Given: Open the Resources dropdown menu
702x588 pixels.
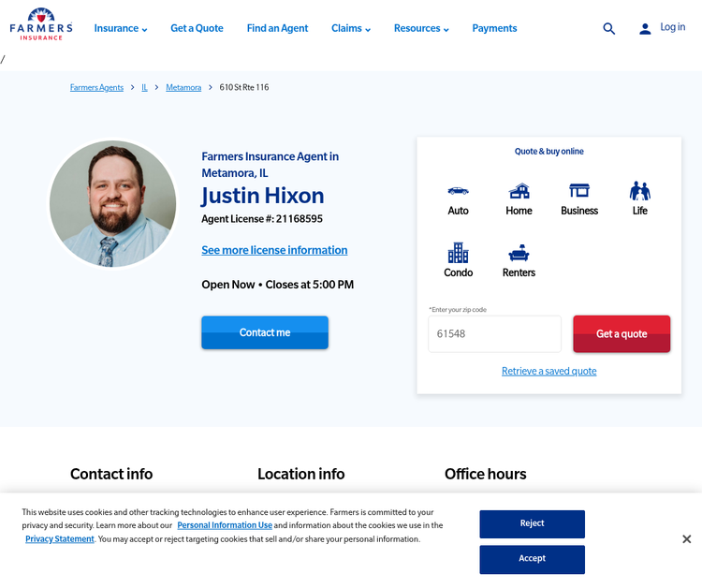Looking at the screenshot, I should [421, 29].
